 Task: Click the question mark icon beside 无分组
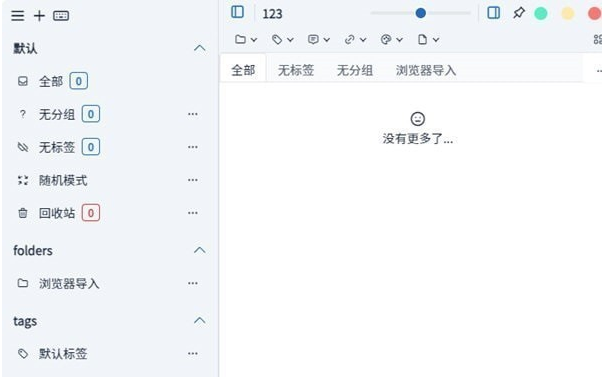click(x=23, y=114)
